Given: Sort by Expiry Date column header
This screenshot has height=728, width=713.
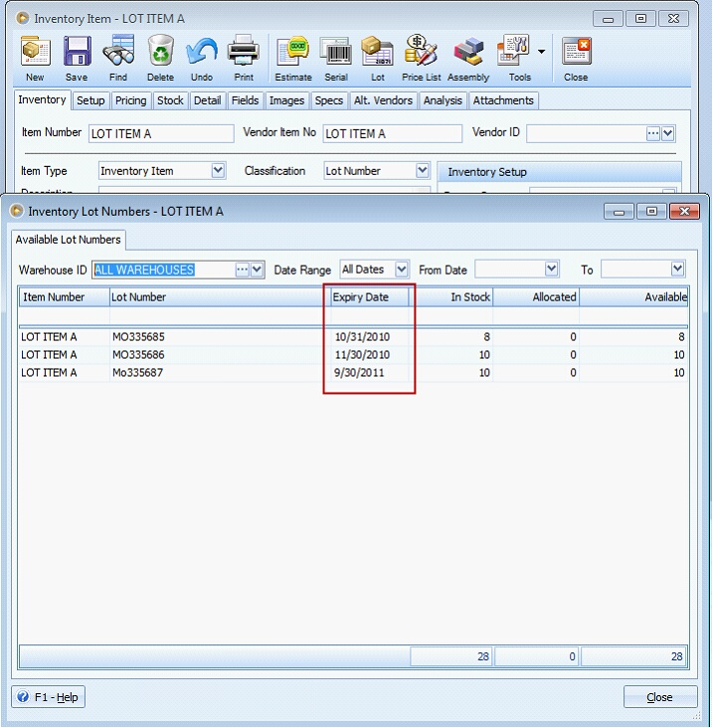Looking at the screenshot, I should click(369, 296).
